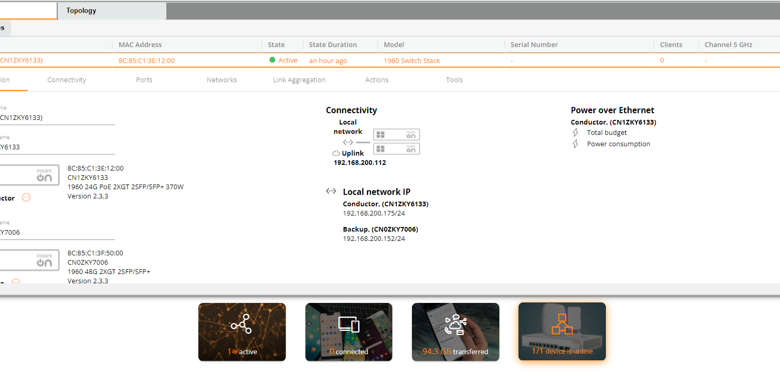Click the cloud icon next to Uplink
780x372 pixels.
tap(336, 153)
